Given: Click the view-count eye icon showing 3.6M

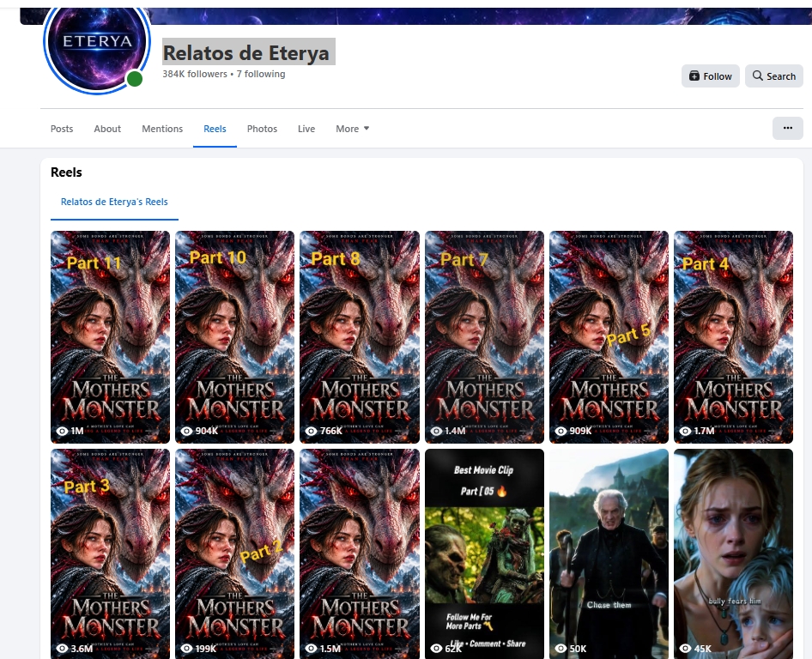Looking at the screenshot, I should click(x=62, y=648).
